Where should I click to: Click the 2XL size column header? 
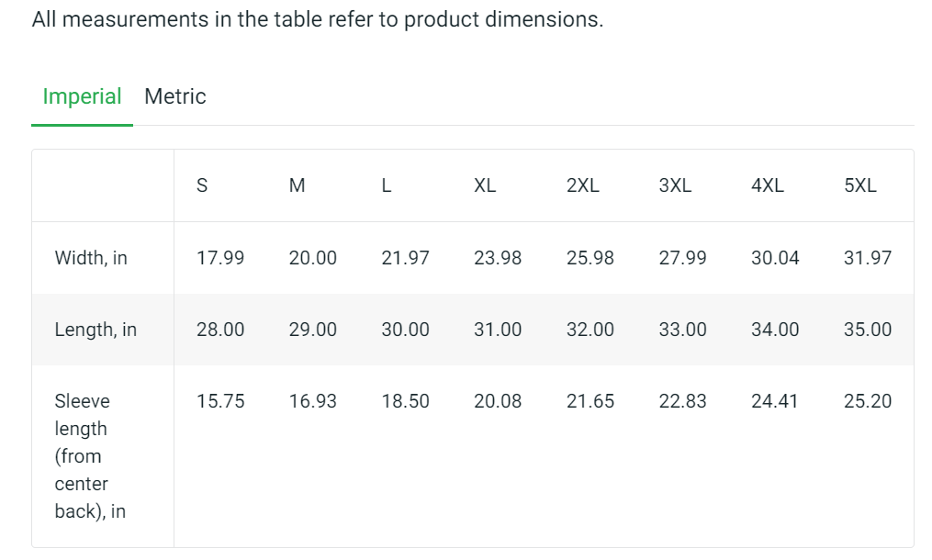pos(582,185)
